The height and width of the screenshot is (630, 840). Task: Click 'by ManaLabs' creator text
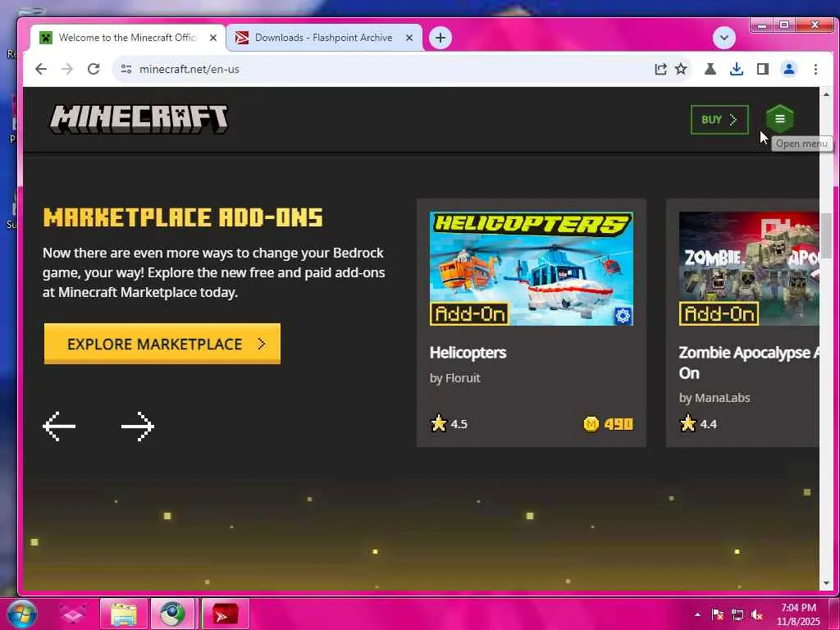(714, 398)
